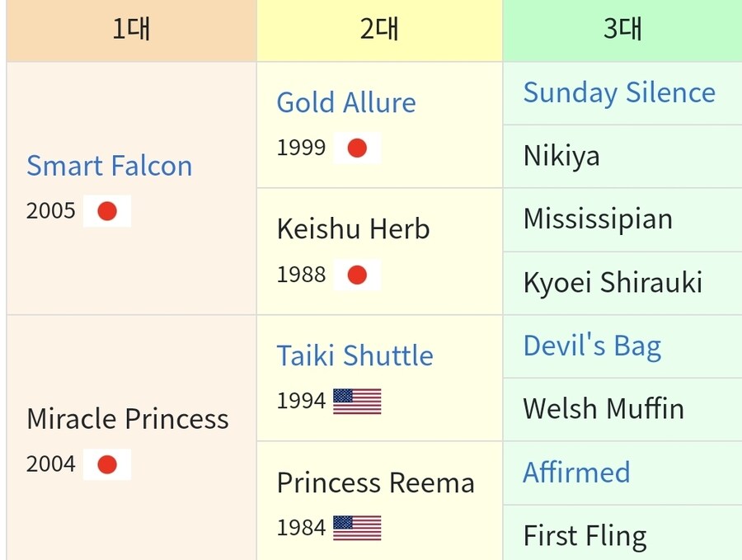Click the Keishu Herb name
Viewport: 742px width, 560px height.
coord(353,228)
